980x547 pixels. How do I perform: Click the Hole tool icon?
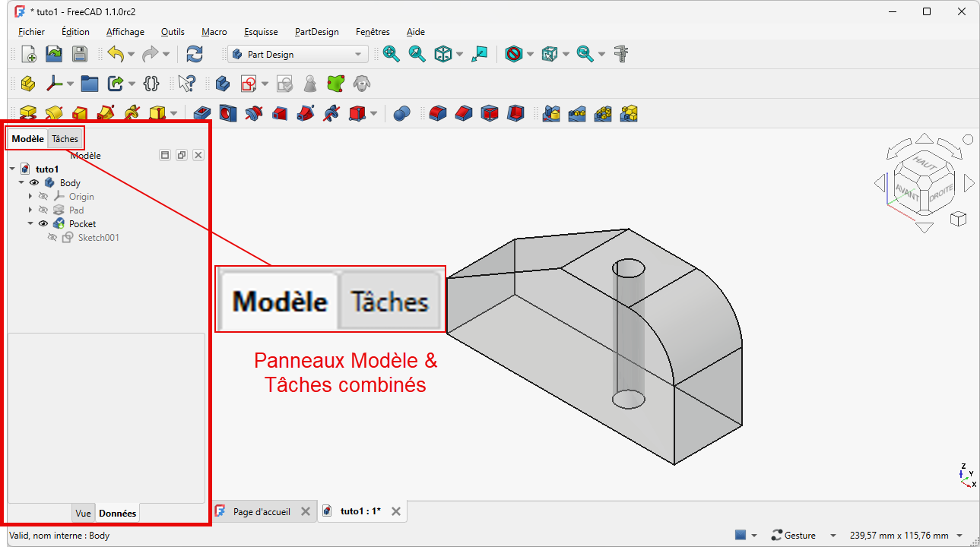pyautogui.click(x=228, y=113)
